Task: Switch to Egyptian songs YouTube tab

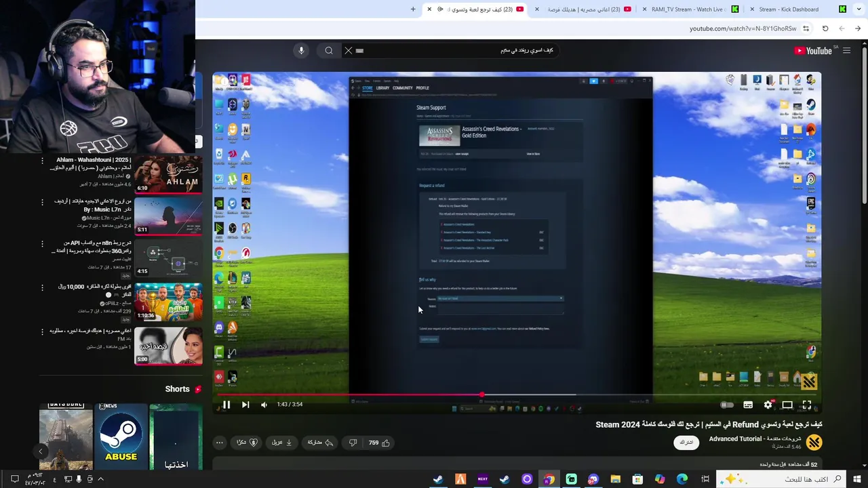Action: point(582,9)
